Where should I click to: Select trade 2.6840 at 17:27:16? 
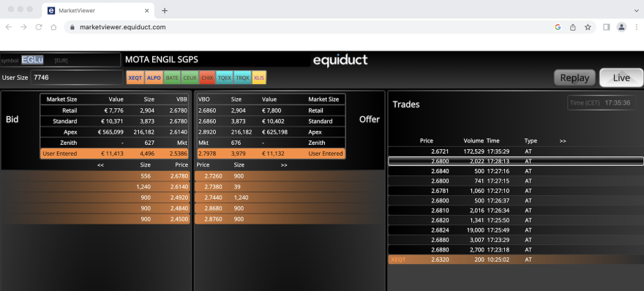coord(516,171)
